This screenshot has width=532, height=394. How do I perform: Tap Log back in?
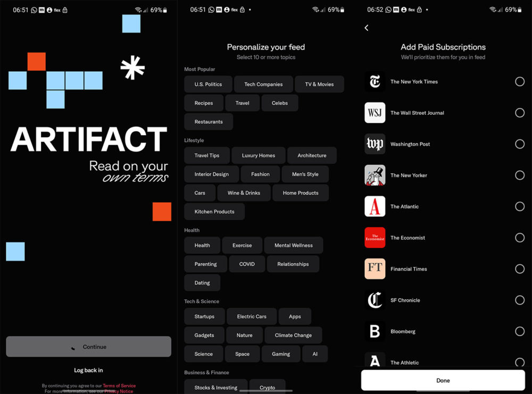click(88, 370)
